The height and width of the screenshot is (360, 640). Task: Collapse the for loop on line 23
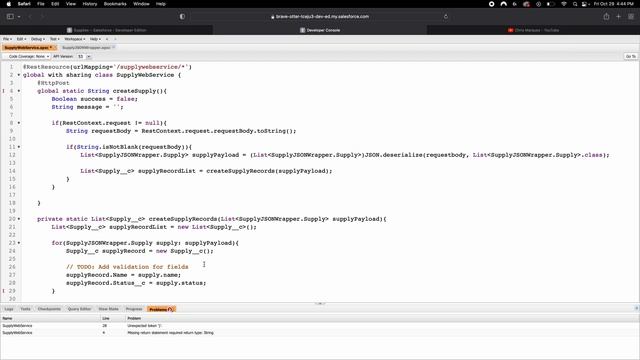click(19, 243)
